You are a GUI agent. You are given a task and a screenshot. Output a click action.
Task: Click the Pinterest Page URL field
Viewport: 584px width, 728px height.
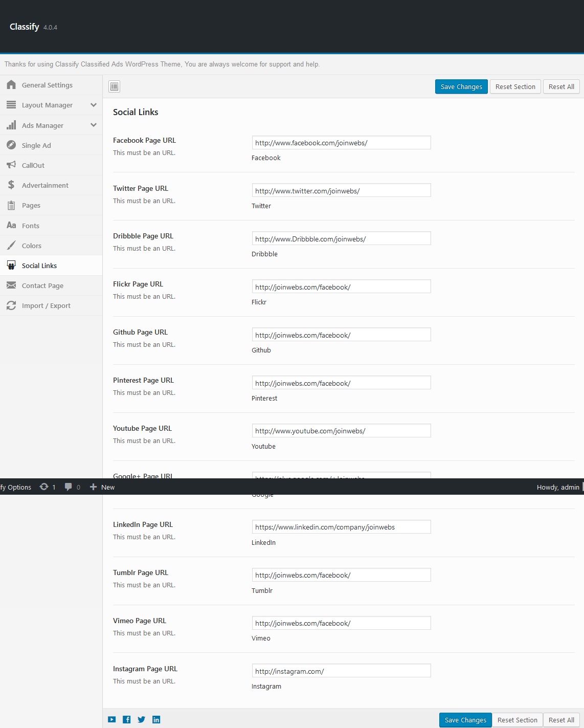pyautogui.click(x=341, y=383)
